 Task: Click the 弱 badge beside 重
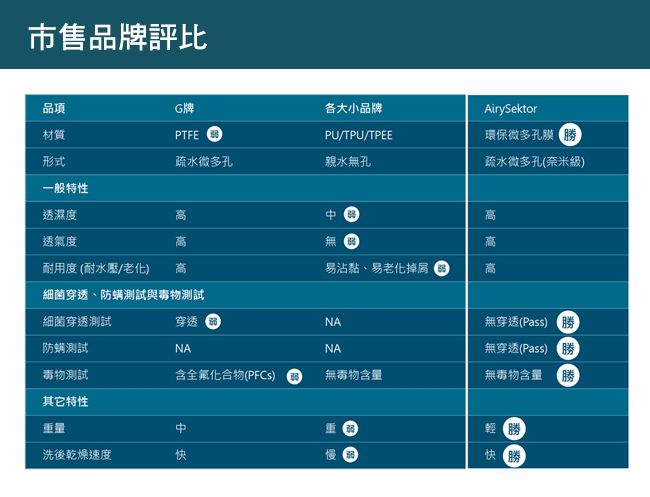350,428
